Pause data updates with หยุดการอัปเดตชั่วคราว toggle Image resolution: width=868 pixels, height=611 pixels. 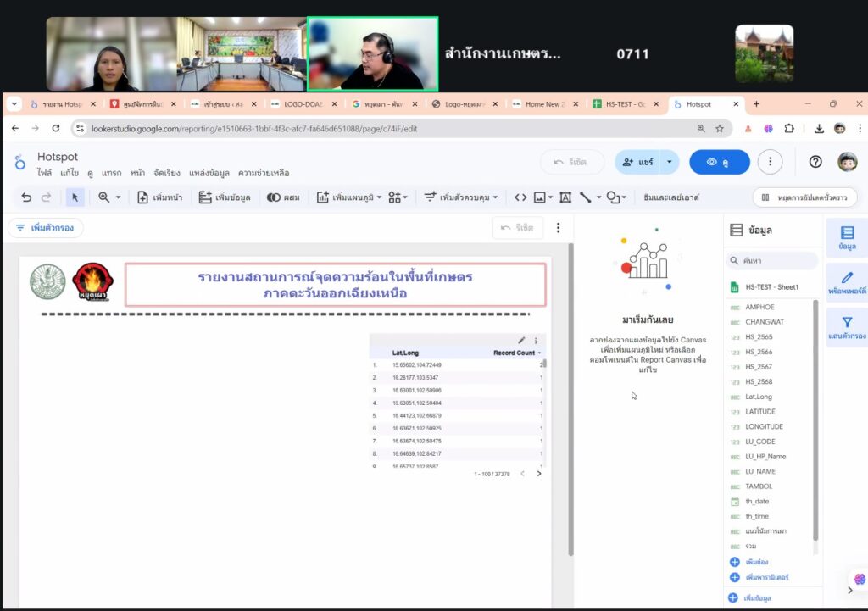tap(804, 197)
